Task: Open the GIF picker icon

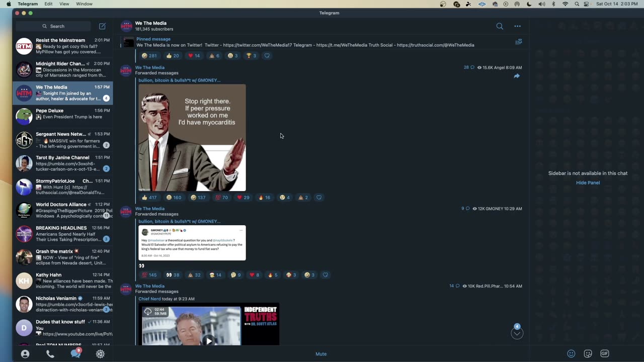Action: point(605,353)
